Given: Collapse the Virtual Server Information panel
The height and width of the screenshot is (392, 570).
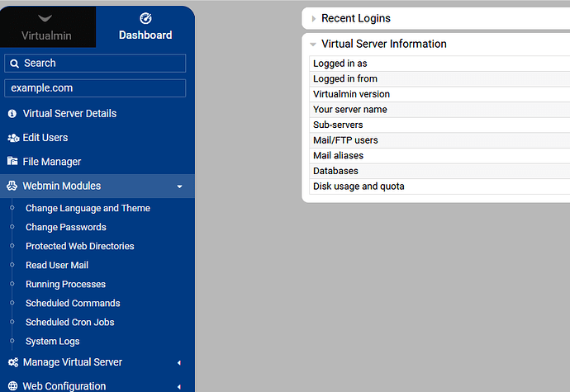Looking at the screenshot, I should click(313, 45).
